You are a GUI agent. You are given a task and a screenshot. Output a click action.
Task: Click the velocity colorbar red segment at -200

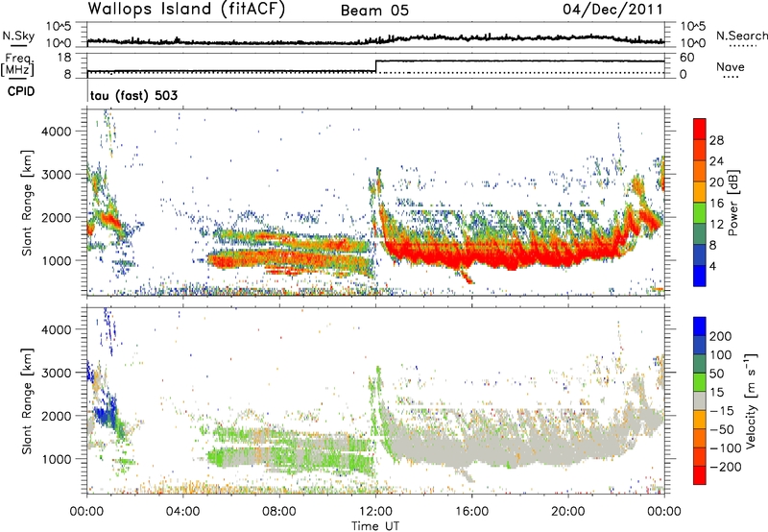pyautogui.click(x=700, y=475)
